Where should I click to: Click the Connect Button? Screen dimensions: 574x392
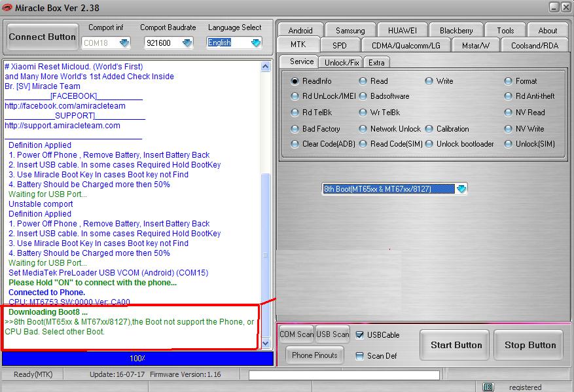click(x=43, y=37)
